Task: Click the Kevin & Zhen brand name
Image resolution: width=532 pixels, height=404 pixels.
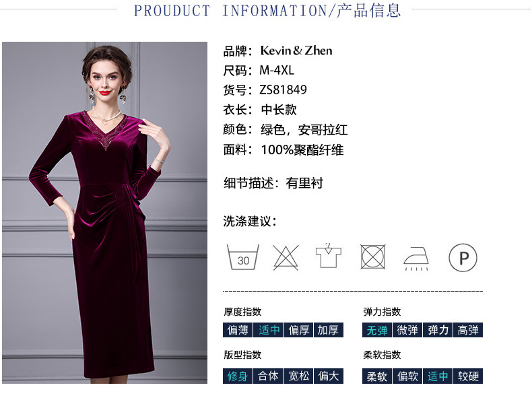Action: (296, 50)
